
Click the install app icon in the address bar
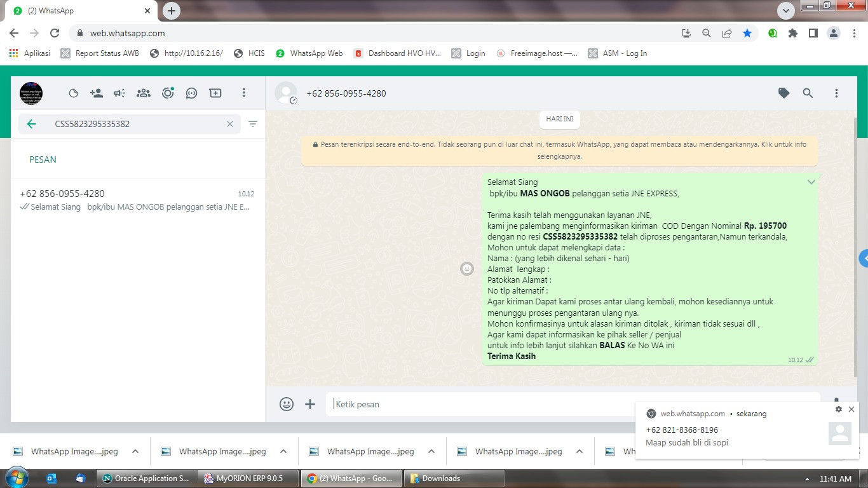pos(686,33)
